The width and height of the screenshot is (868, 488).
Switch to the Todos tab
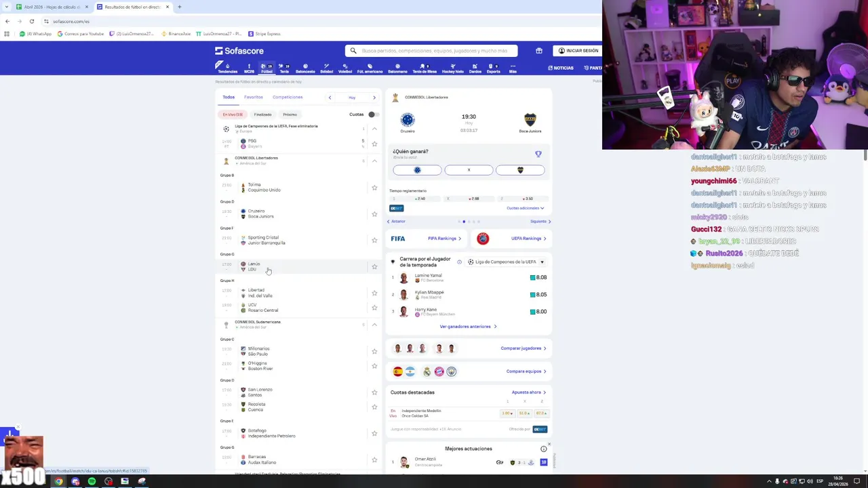pyautogui.click(x=229, y=98)
